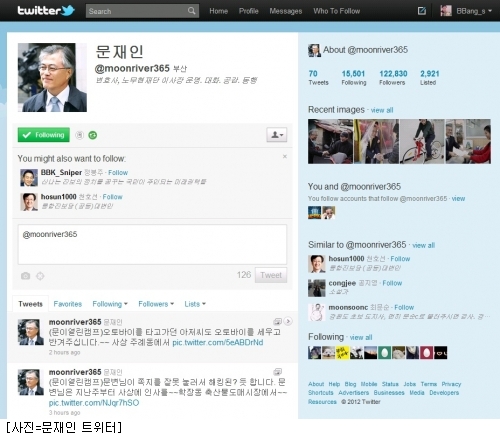The height and width of the screenshot is (439, 500).
Task: Click the camera add-photo icon
Action: (25, 276)
